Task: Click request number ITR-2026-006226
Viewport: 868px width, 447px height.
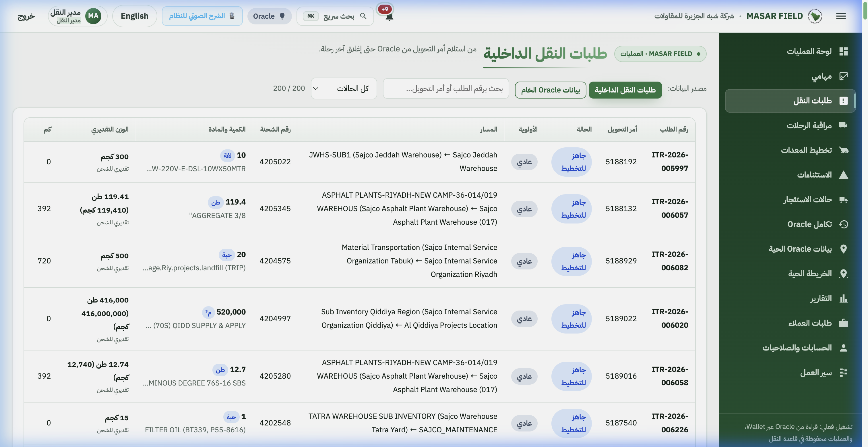Action: coord(670,423)
